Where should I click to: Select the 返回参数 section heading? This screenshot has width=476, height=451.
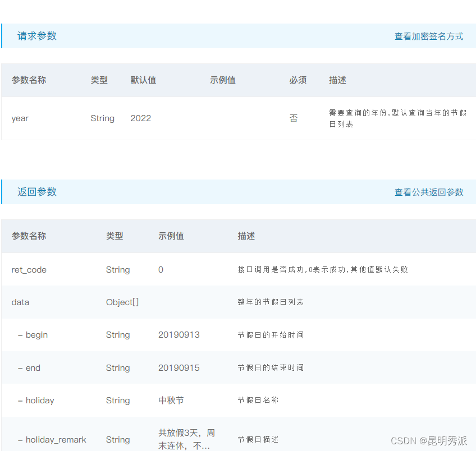point(36,192)
